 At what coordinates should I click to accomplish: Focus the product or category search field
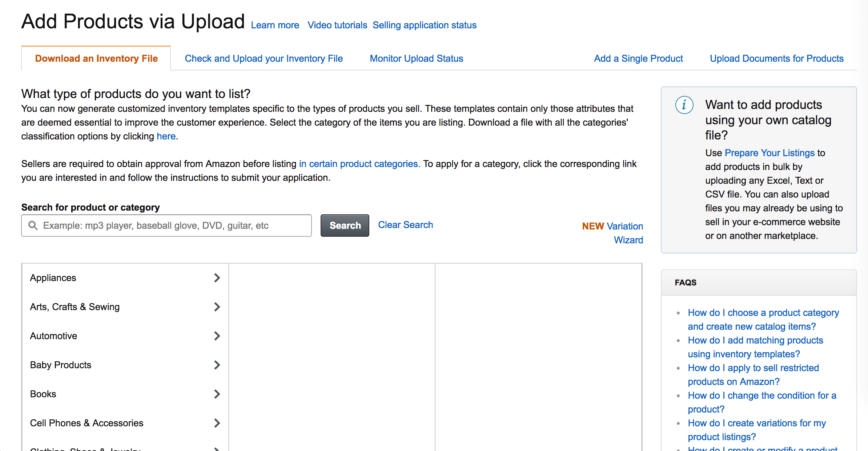166,225
